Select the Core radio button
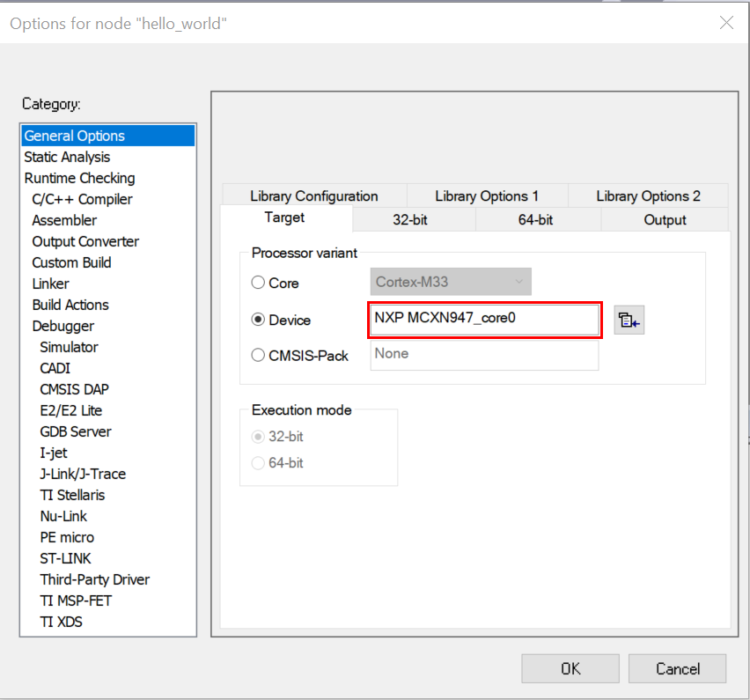750x700 pixels. click(258, 283)
